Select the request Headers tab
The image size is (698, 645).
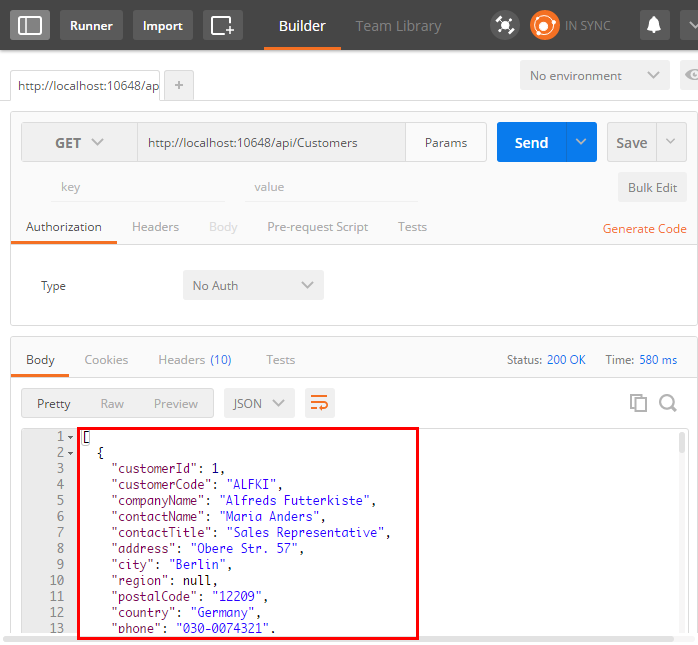(155, 227)
